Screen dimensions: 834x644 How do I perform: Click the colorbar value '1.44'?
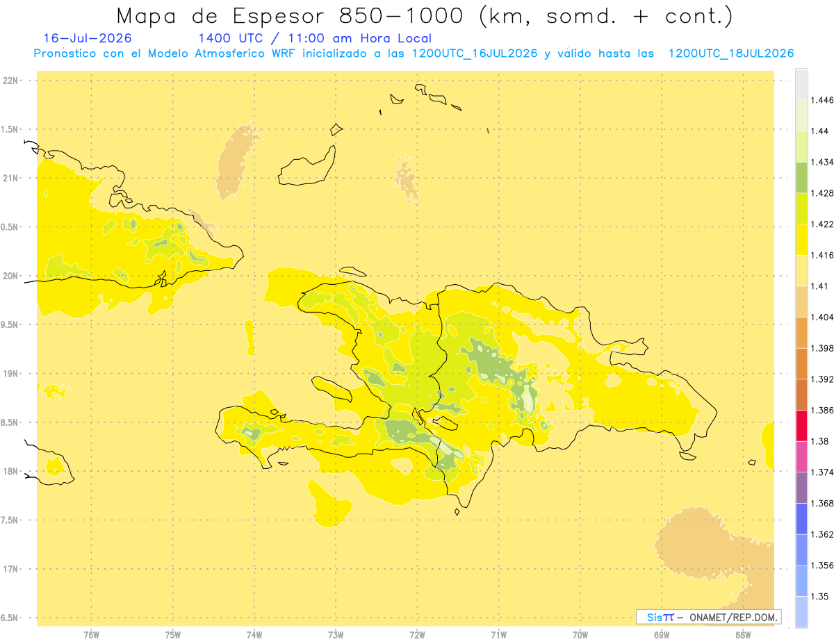pyautogui.click(x=819, y=131)
